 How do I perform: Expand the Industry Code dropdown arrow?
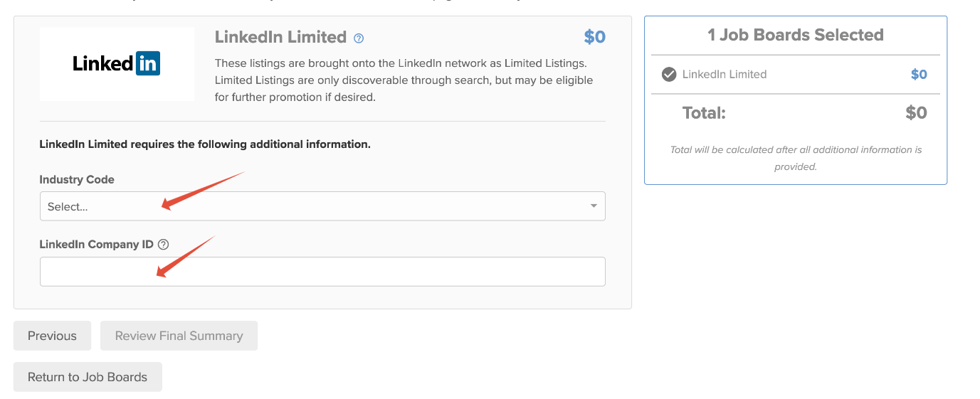pos(594,206)
